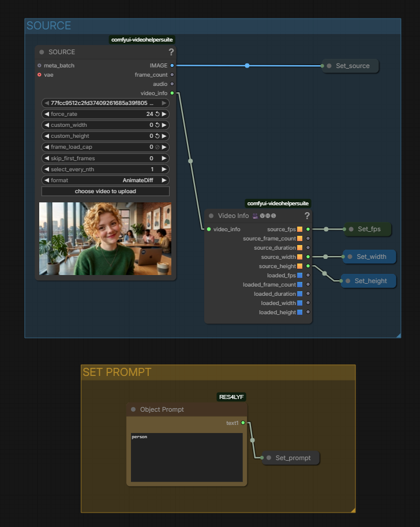This screenshot has height=527, width=420.
Task: Collapse the SOURCE node via its dot
Action: point(42,52)
